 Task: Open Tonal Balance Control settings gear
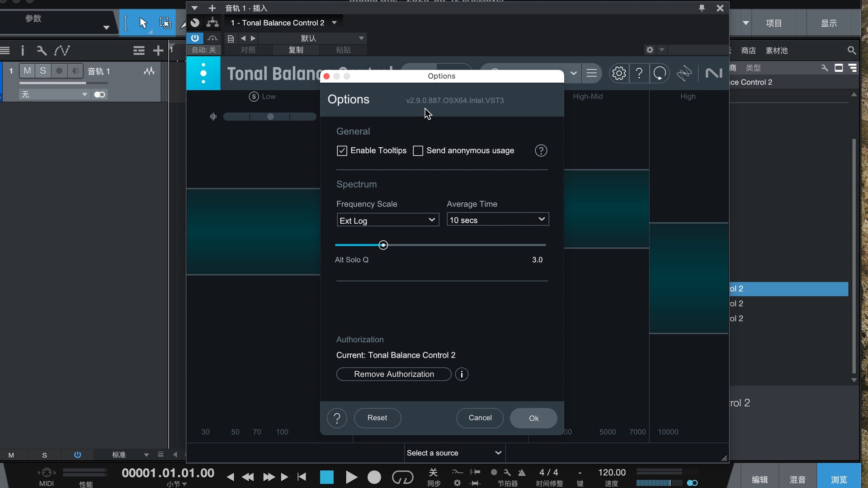618,73
